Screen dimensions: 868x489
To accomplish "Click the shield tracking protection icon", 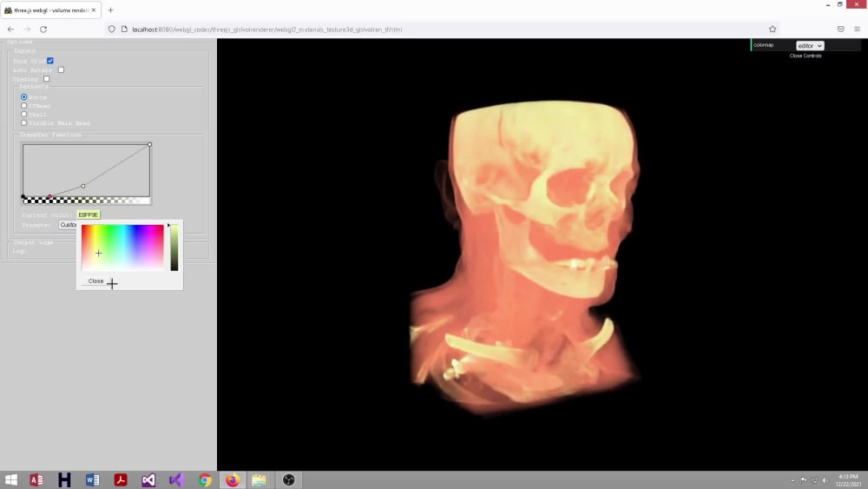I will (112, 30).
